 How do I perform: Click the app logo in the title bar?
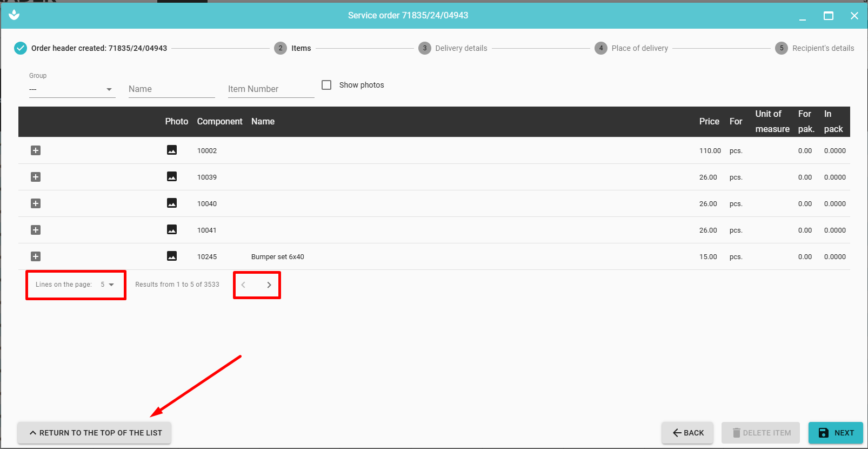14,15
